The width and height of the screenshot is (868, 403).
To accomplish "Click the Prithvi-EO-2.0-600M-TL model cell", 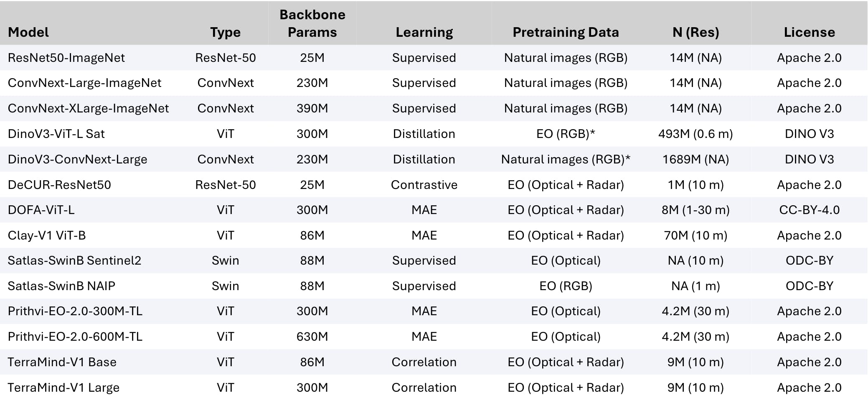I will point(75,337).
